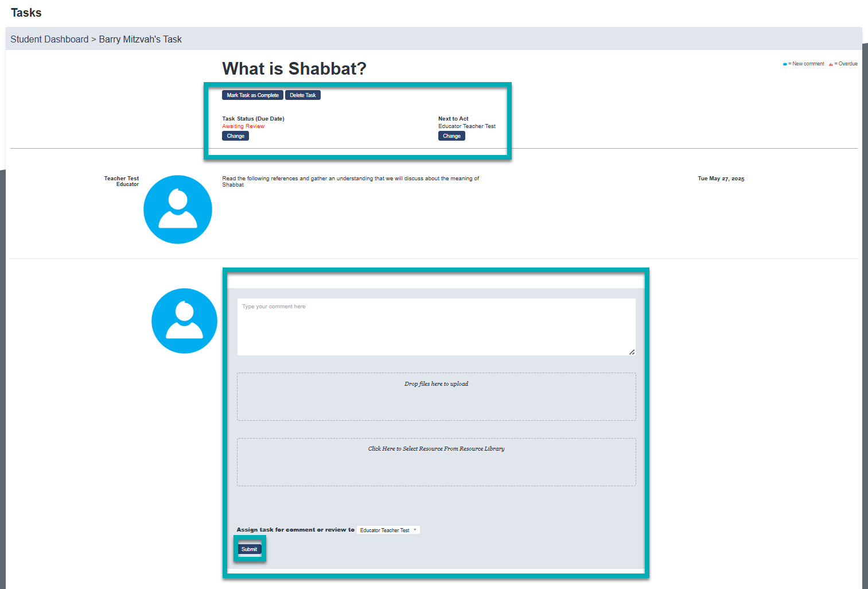Click the Teacher Test educator avatar icon
The width and height of the screenshot is (868, 589).
coord(178,210)
